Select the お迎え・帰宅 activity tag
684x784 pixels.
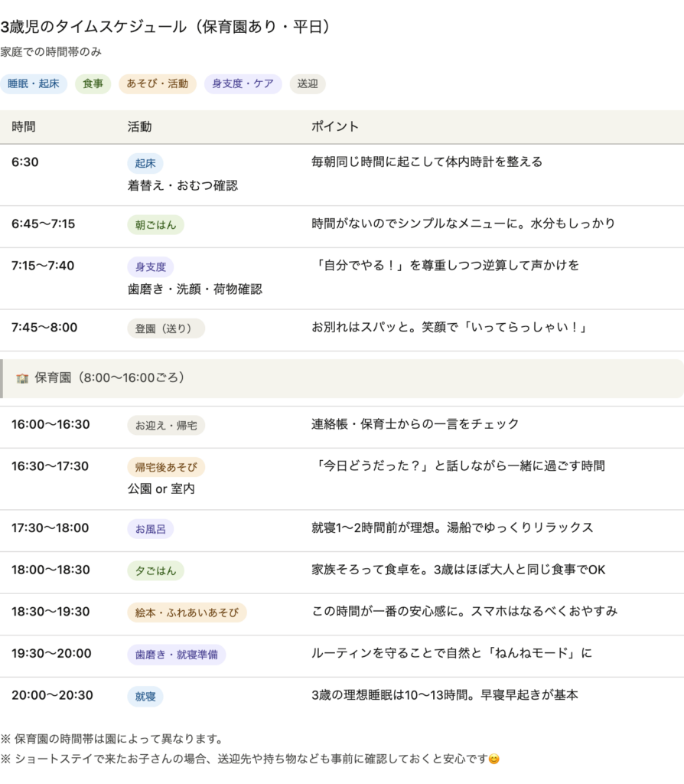pos(165,425)
